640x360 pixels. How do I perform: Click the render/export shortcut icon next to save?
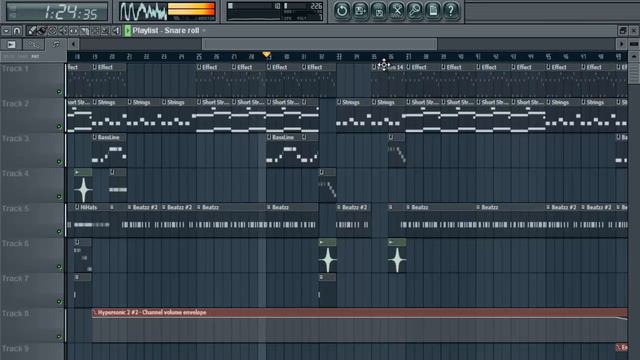coord(378,11)
